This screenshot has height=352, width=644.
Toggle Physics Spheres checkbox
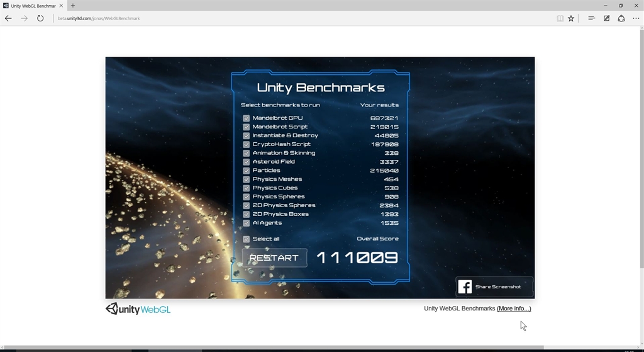coord(246,196)
